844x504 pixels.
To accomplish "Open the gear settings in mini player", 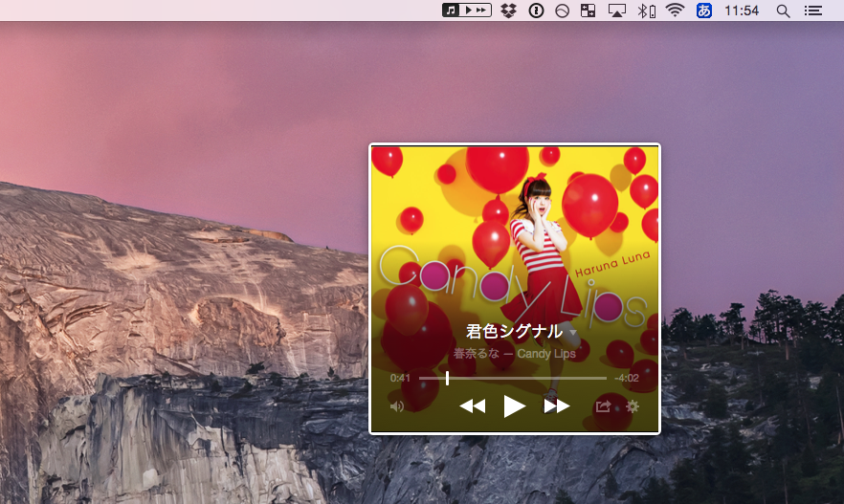I will click(x=633, y=406).
